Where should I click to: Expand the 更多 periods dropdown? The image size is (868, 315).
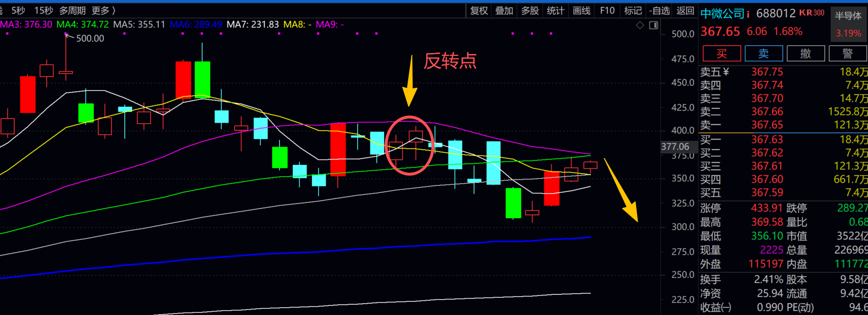click(x=103, y=10)
